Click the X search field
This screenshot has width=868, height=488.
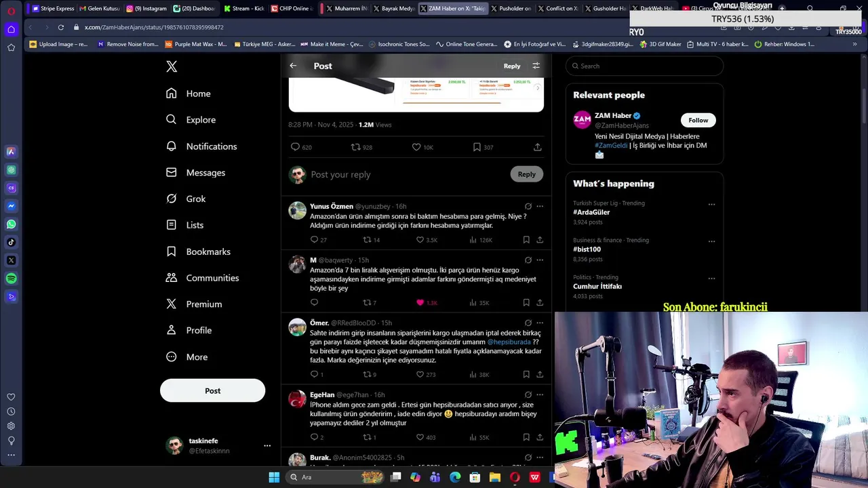point(644,66)
